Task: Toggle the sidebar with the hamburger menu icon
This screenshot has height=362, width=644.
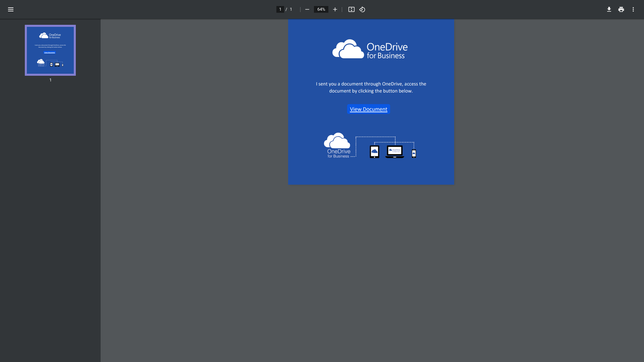Action: click(11, 9)
